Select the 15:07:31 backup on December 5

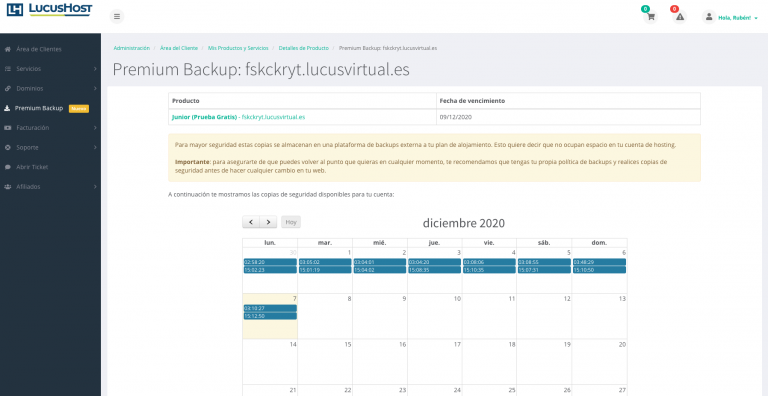tap(545, 270)
